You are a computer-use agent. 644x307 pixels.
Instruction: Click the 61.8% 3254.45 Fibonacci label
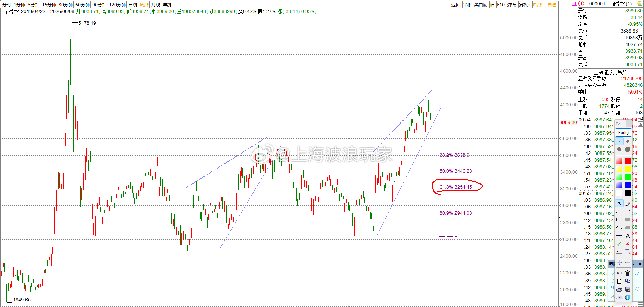point(455,187)
